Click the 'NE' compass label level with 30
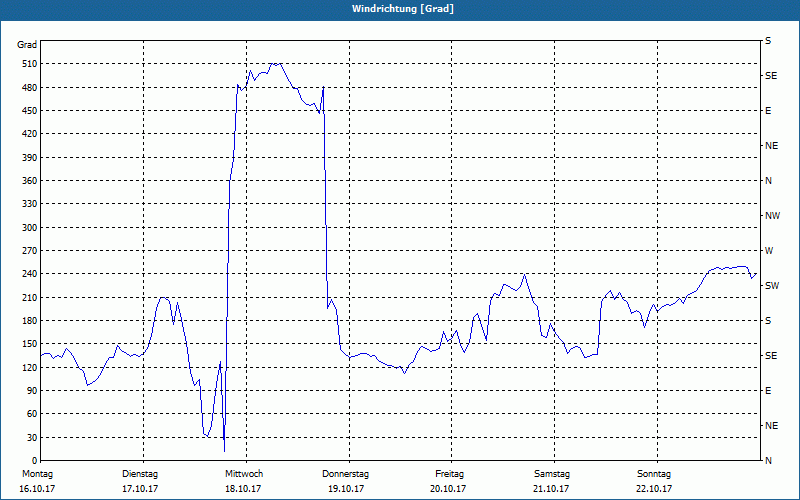 [x=771, y=426]
